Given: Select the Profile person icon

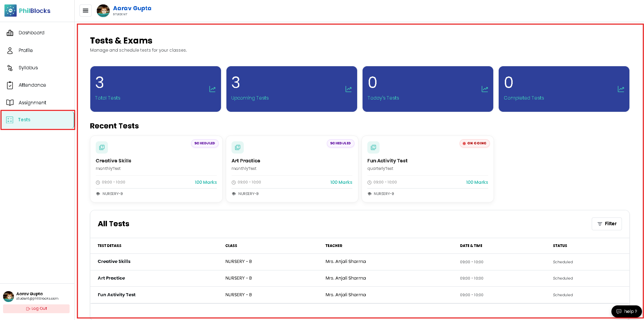Looking at the screenshot, I should pyautogui.click(x=10, y=50).
